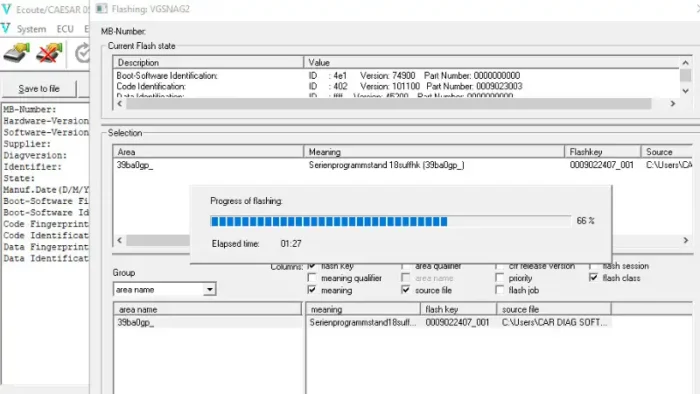Click the flashing progress bar
Screen dimensions: 700x394
(x=390, y=221)
